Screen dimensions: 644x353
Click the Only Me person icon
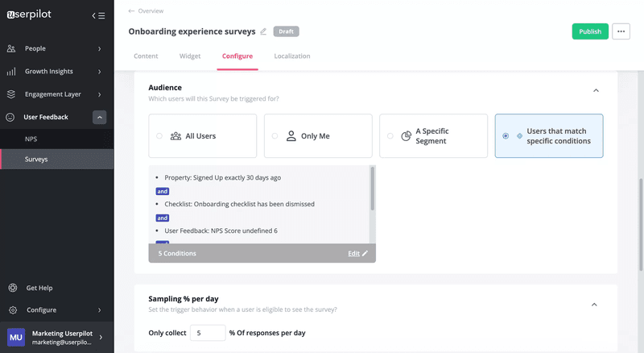[291, 136]
